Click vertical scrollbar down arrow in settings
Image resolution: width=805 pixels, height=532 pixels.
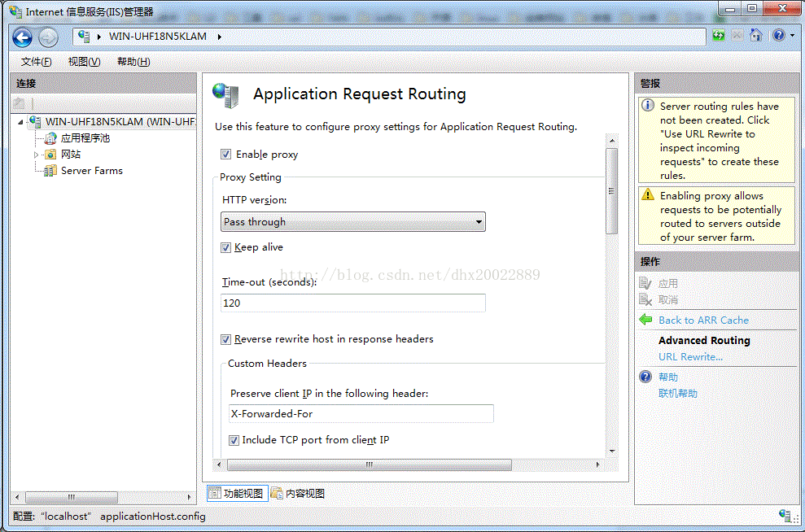(612, 451)
